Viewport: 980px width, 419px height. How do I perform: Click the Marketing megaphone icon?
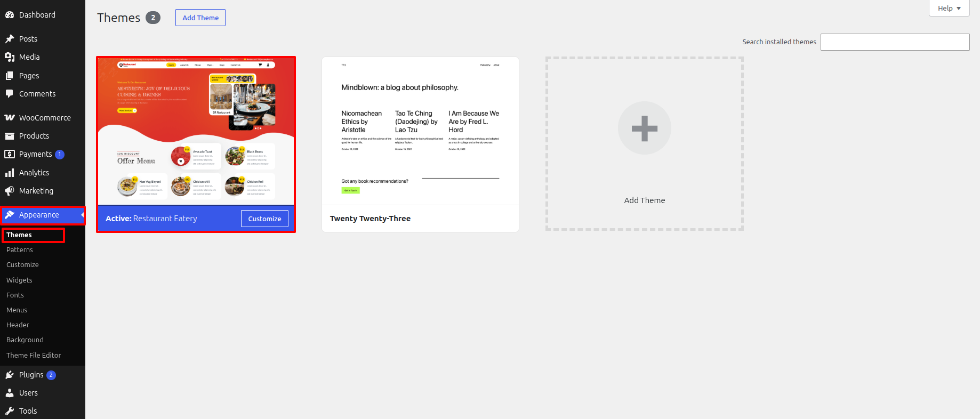tap(10, 191)
